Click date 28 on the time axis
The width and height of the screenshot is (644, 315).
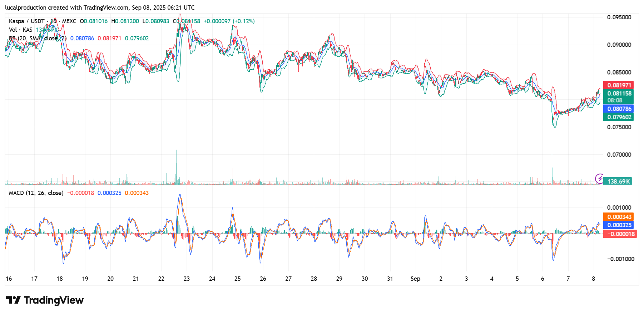point(314,279)
